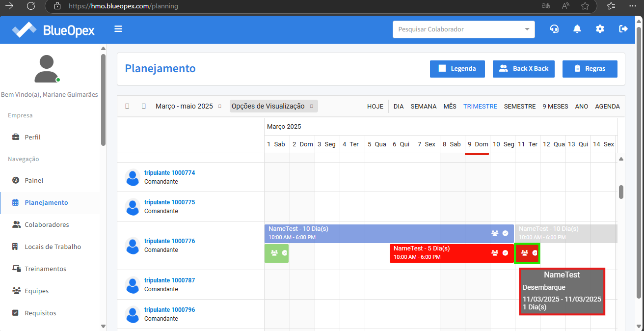Click the Painel dashboard icon

tap(16, 180)
